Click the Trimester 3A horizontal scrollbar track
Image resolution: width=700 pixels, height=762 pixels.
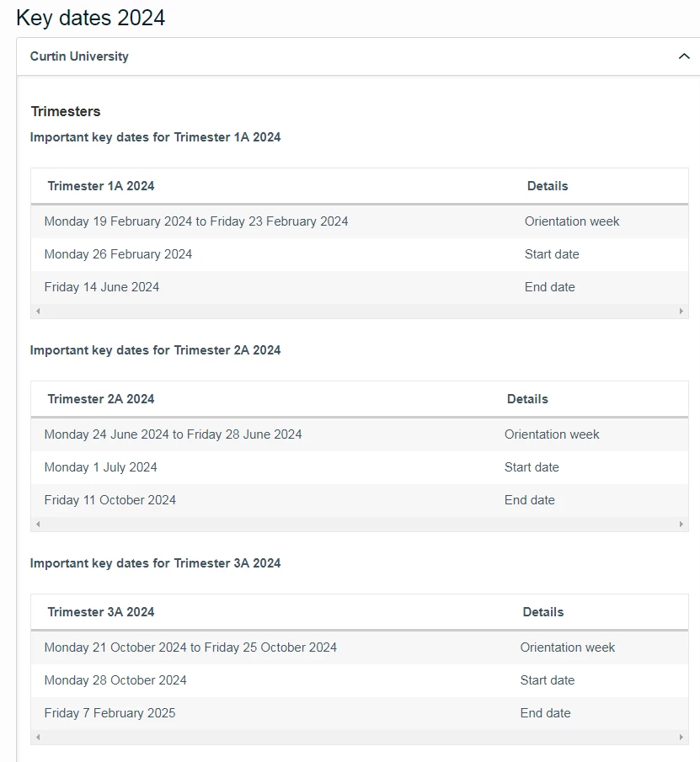pos(360,737)
